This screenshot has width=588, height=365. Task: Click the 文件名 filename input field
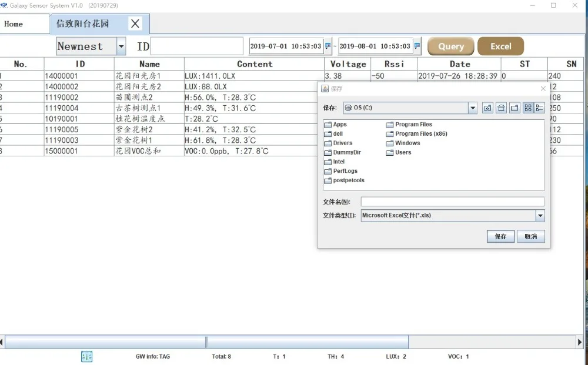pos(452,202)
